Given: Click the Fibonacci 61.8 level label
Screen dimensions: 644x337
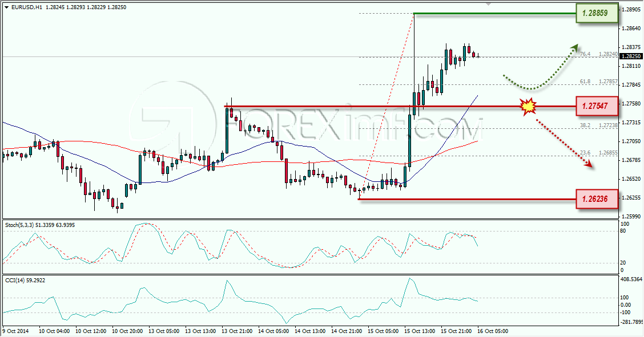Looking at the screenshot, I should coord(585,82).
